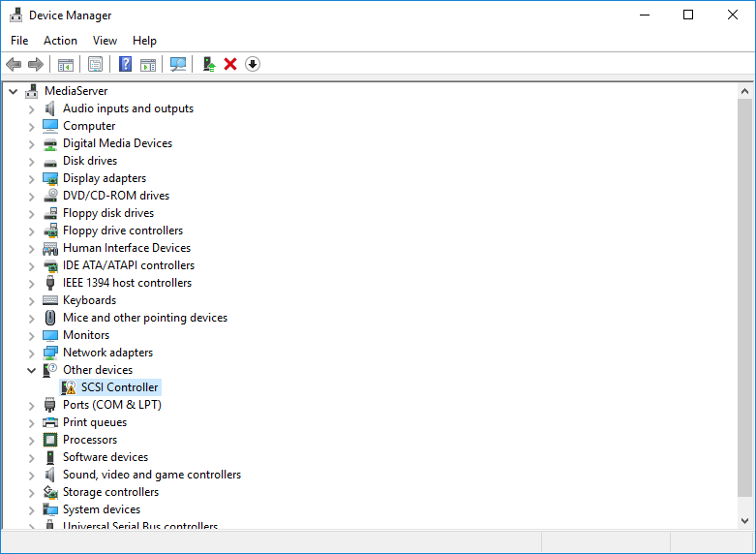Select Sound, video and game controllers

(x=151, y=475)
